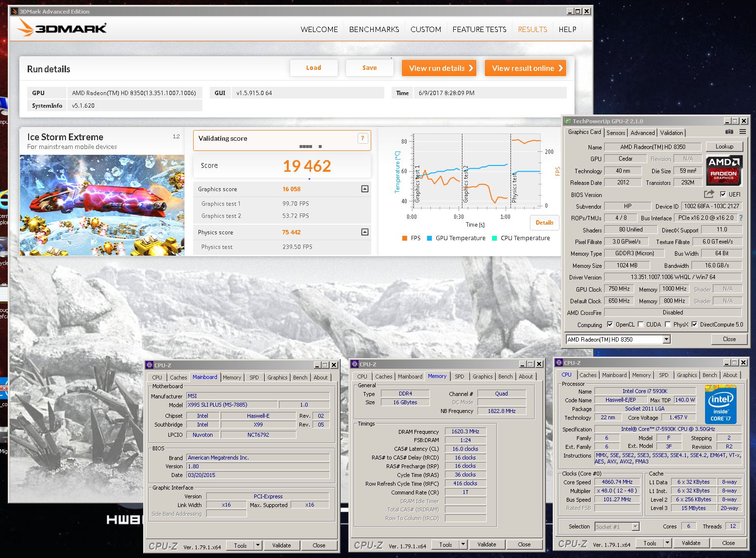Image resolution: width=756 pixels, height=558 pixels.
Task: Open the AMD Radeon HD 8350 GPU selector dropdown
Action: tap(666, 339)
